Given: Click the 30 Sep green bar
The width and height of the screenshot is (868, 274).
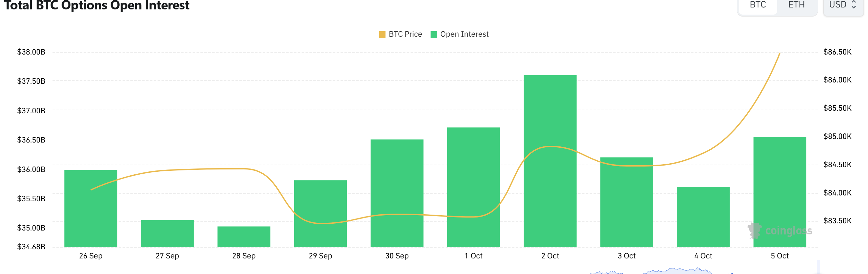Looking at the screenshot, I should (x=397, y=193).
